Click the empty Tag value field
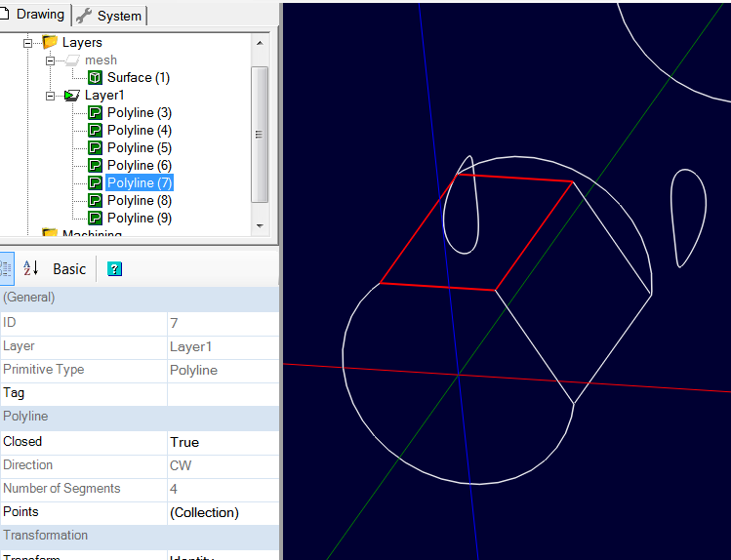The width and height of the screenshot is (731, 560). pyautogui.click(x=223, y=394)
